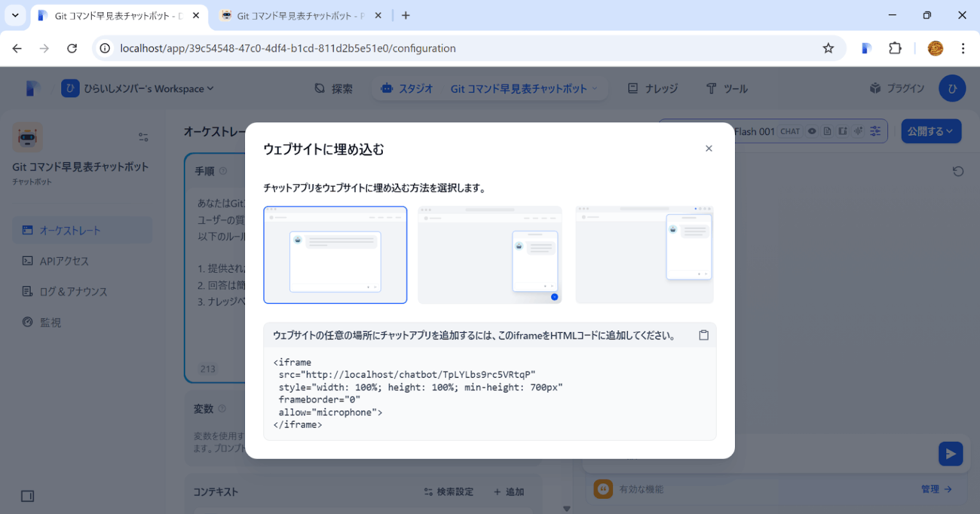Copy the iframe embed code
The height and width of the screenshot is (514, 980).
pos(704,334)
